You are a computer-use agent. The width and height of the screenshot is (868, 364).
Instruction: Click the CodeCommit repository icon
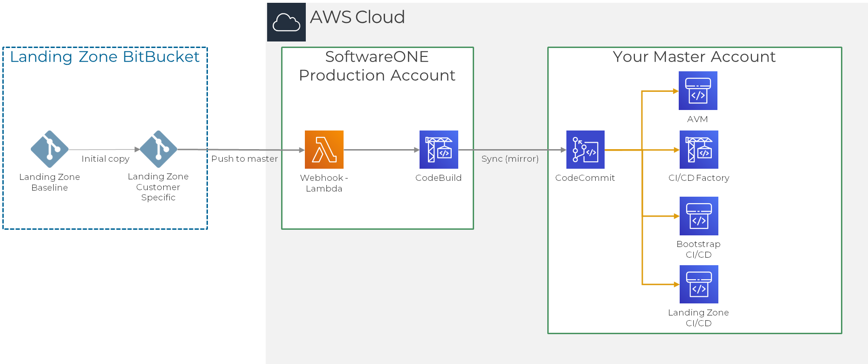coord(585,150)
